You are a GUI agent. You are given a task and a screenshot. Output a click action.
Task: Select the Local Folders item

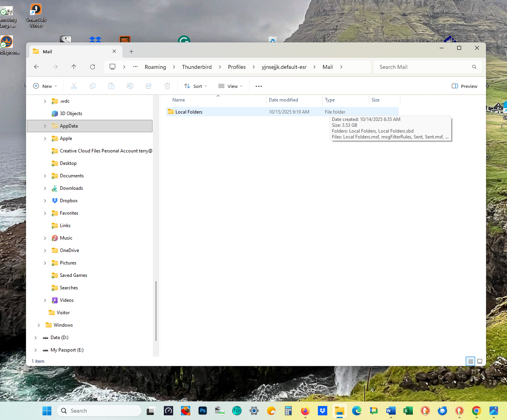(189, 112)
